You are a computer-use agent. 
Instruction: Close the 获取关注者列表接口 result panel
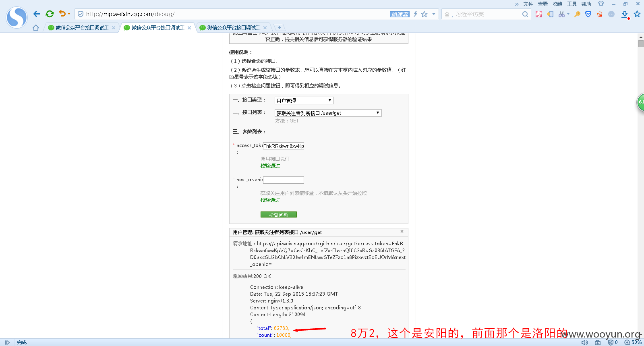click(x=402, y=231)
